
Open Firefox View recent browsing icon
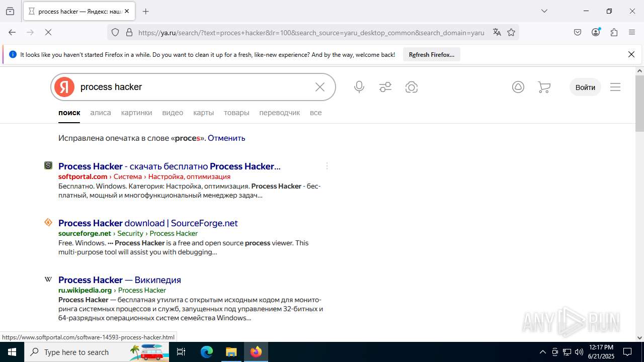[10, 11]
